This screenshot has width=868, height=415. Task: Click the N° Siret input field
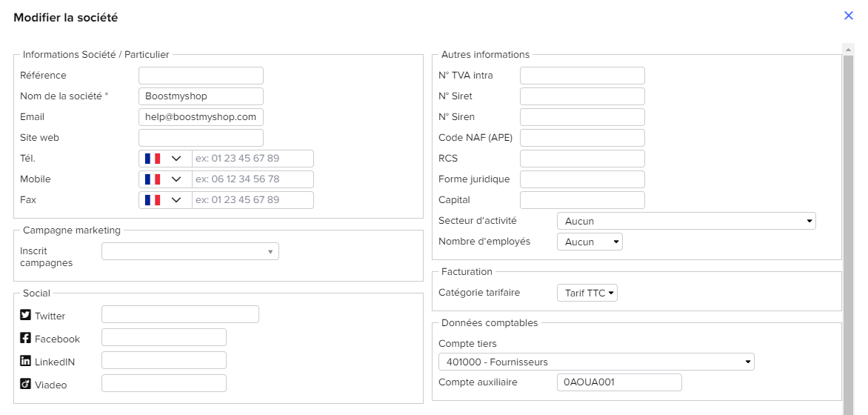coord(582,96)
